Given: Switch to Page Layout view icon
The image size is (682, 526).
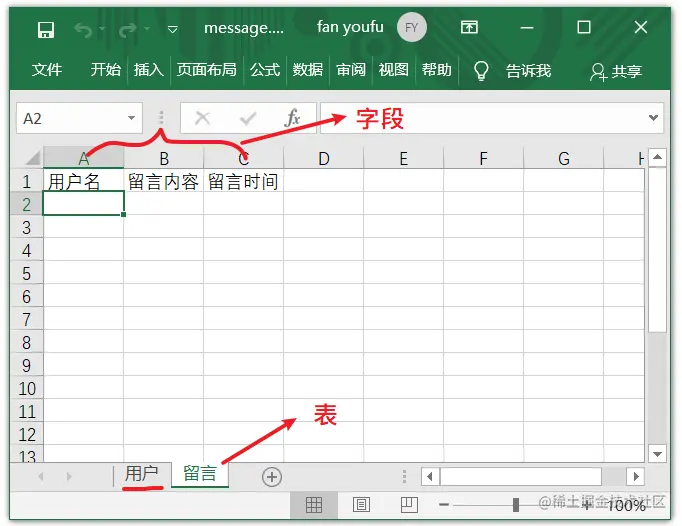Looking at the screenshot, I should (361, 505).
